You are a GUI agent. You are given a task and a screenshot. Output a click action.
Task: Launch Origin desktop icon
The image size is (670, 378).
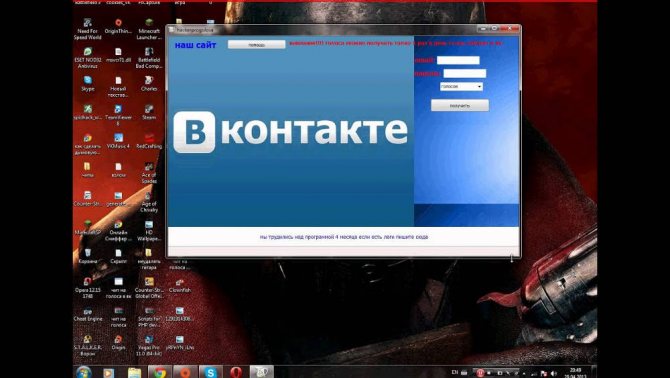[x=118, y=343]
